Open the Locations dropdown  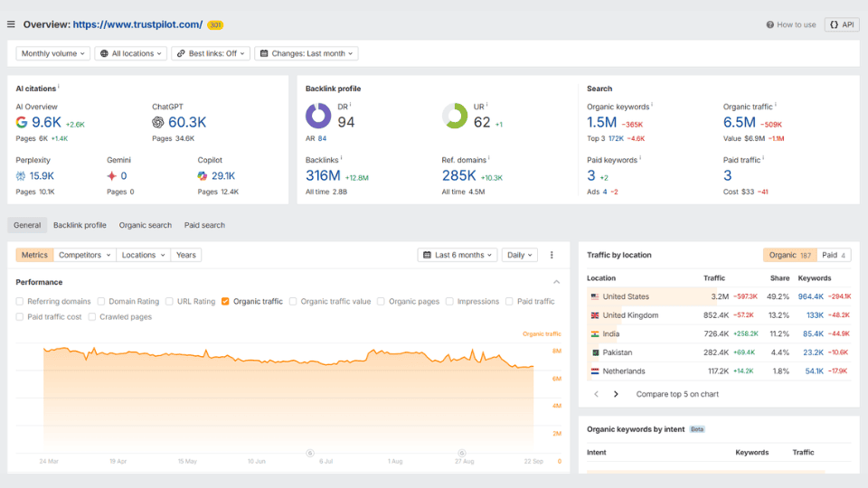(x=144, y=255)
